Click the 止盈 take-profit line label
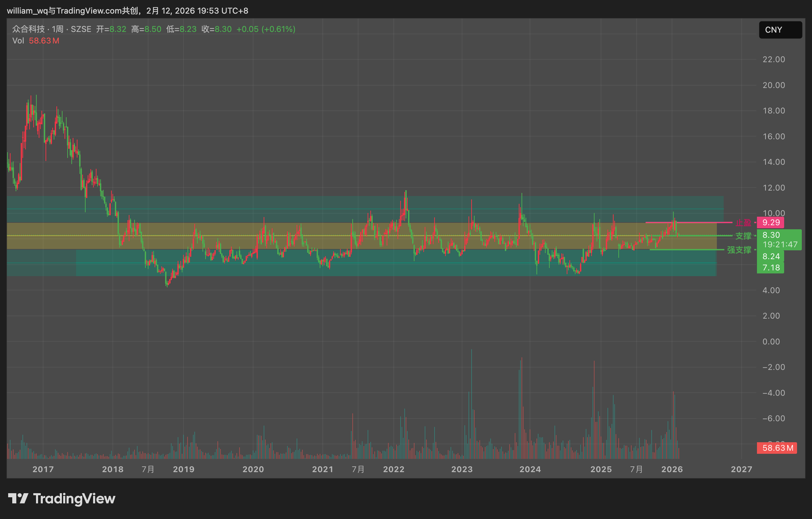This screenshot has width=812, height=519. pyautogui.click(x=743, y=223)
